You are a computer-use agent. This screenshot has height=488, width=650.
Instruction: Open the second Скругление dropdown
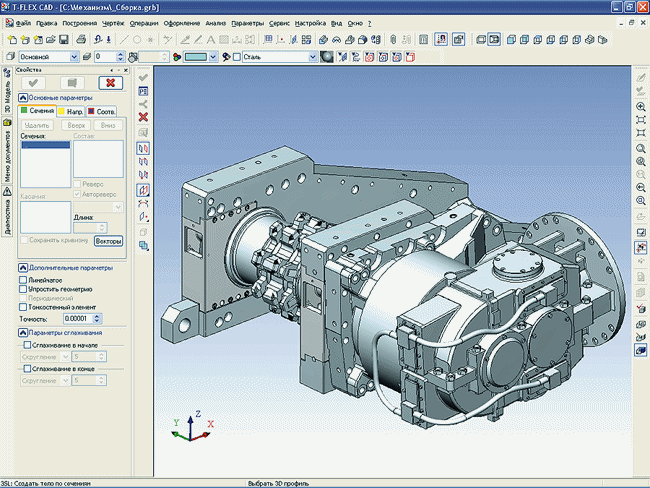click(65, 380)
